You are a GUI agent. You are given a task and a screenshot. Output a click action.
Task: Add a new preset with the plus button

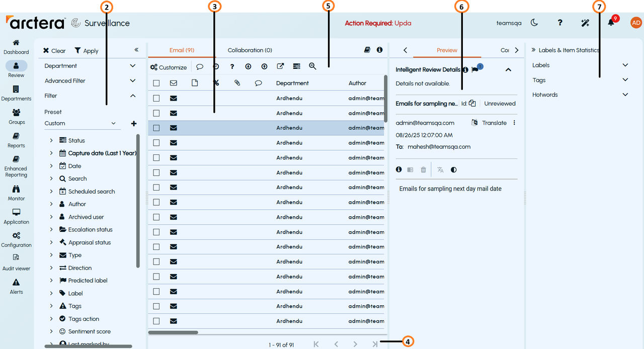click(x=134, y=123)
